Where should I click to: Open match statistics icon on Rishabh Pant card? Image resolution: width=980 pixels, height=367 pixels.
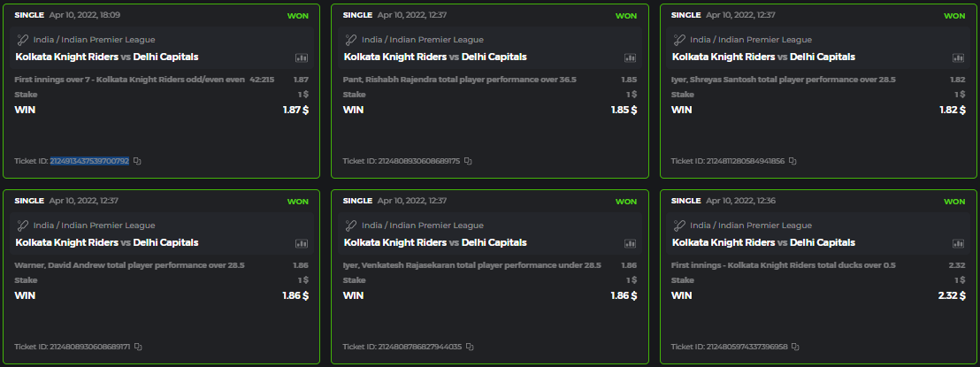coord(631,57)
